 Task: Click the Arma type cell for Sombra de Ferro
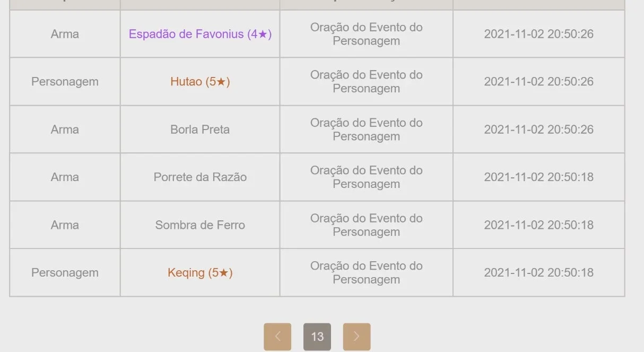[x=65, y=225]
